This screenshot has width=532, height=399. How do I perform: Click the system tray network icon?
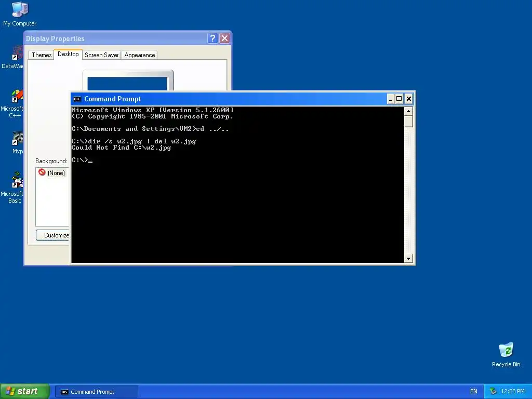point(493,392)
